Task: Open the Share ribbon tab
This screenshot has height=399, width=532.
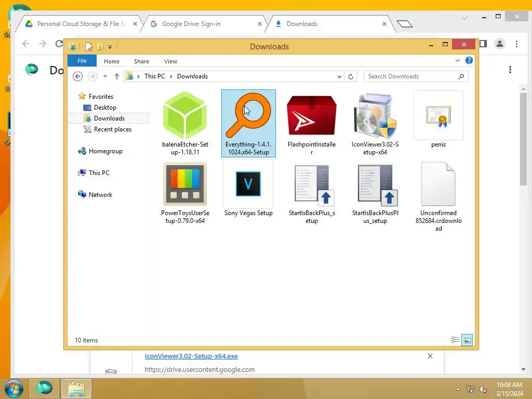Action: [141, 61]
